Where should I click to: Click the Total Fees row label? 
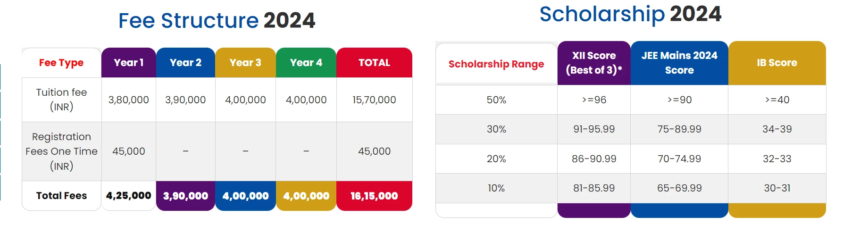61,196
